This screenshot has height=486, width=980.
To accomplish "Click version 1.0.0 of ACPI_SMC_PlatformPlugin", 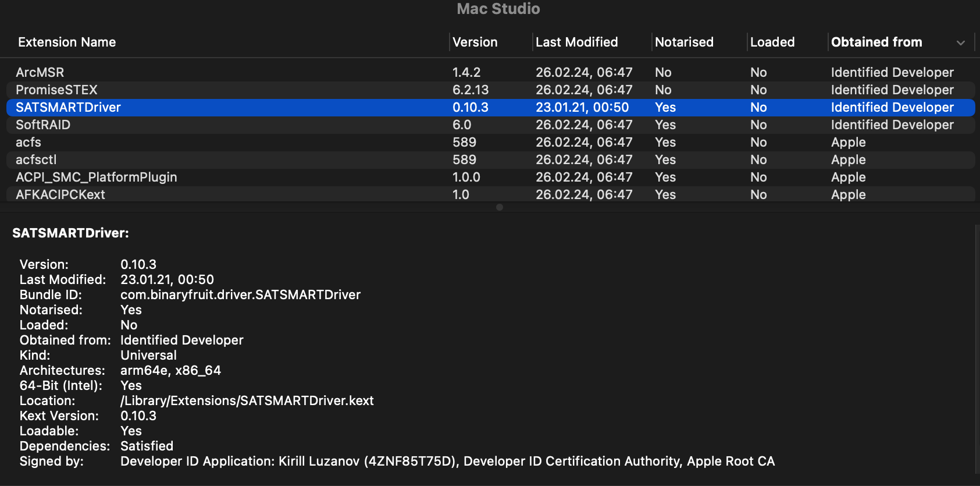I will point(466,178).
